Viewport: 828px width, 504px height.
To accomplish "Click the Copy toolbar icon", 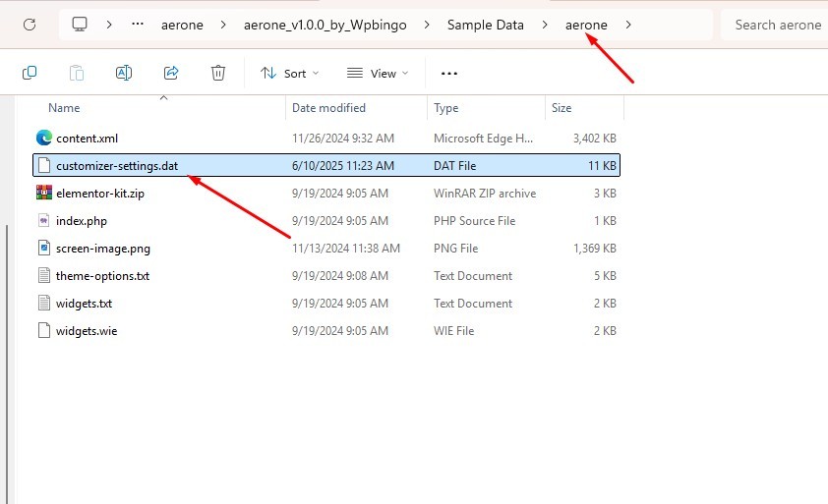I will [30, 73].
